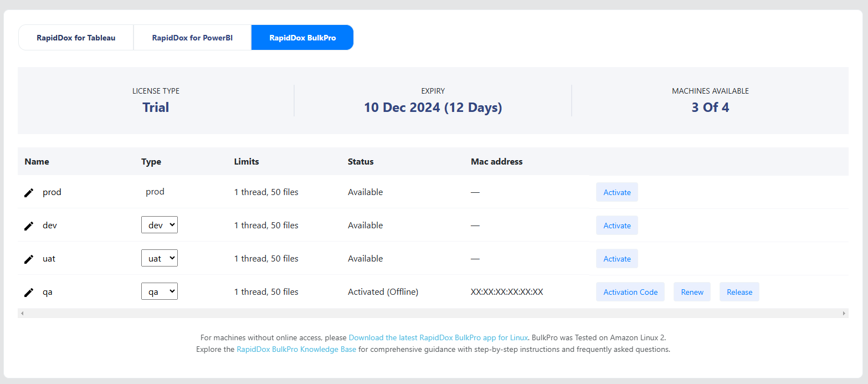The height and width of the screenshot is (384, 868).
Task: Click the Status column header
Action: coord(361,162)
